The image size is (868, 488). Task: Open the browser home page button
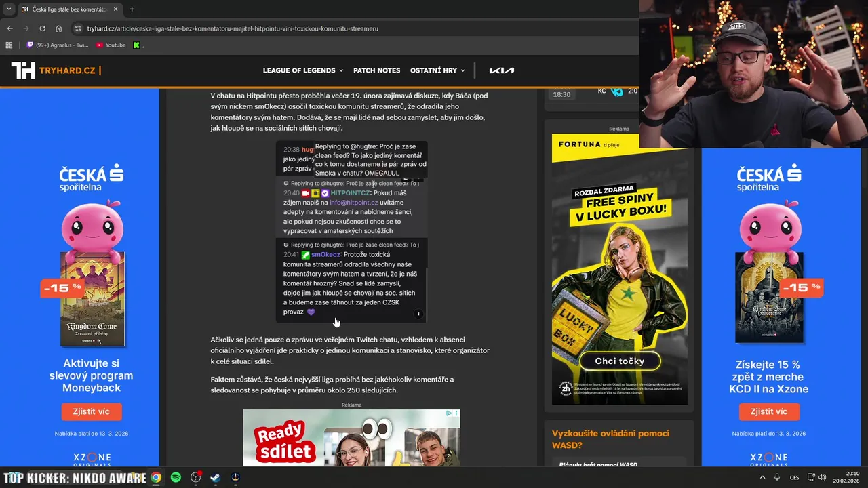pyautogui.click(x=58, y=28)
